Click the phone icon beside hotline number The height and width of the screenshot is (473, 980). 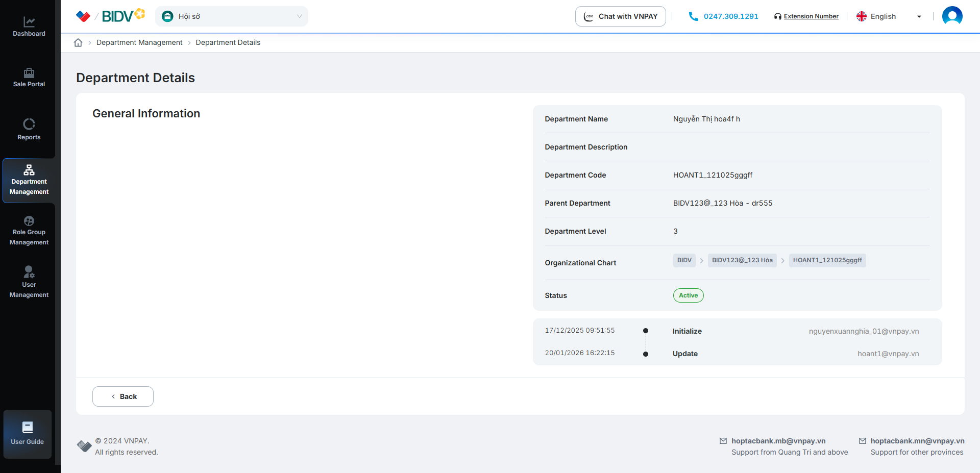(693, 16)
